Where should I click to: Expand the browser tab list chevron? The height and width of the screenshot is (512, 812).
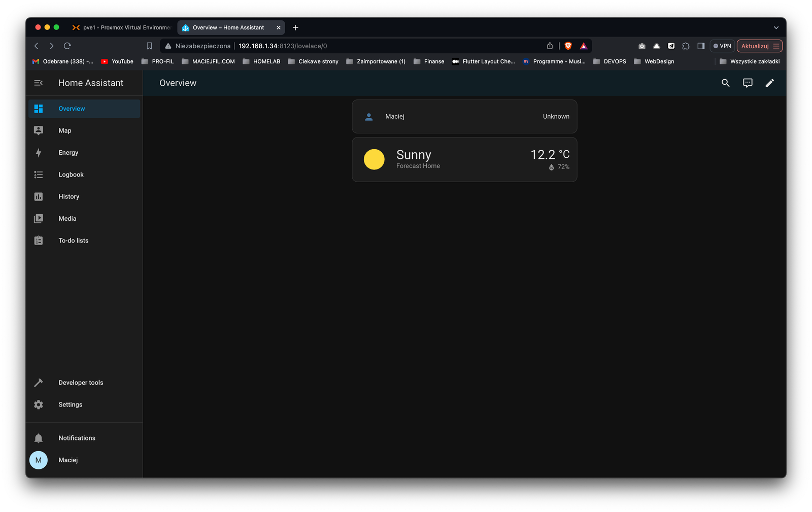(x=775, y=27)
